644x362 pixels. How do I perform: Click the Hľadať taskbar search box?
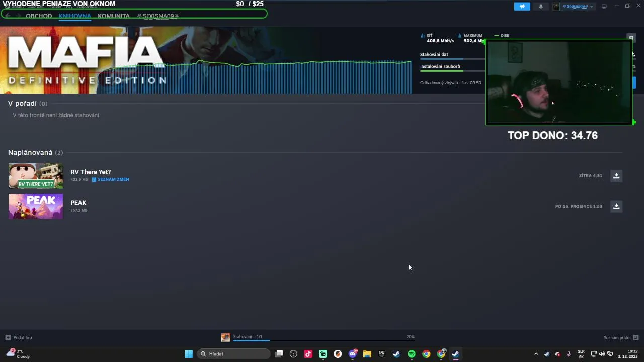[x=233, y=354]
